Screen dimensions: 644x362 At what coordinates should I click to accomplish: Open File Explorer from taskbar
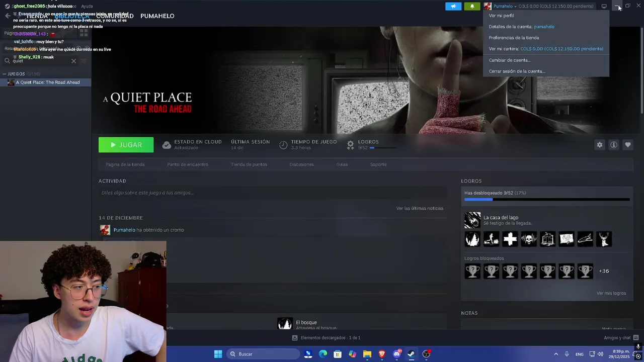tap(367, 354)
